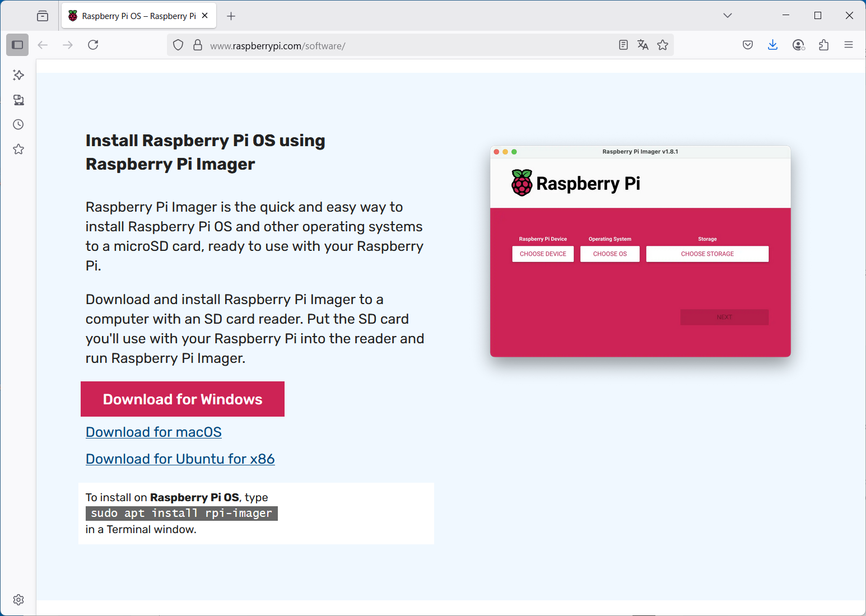Open sidebar customize settings gear
The image size is (866, 616).
point(18,600)
